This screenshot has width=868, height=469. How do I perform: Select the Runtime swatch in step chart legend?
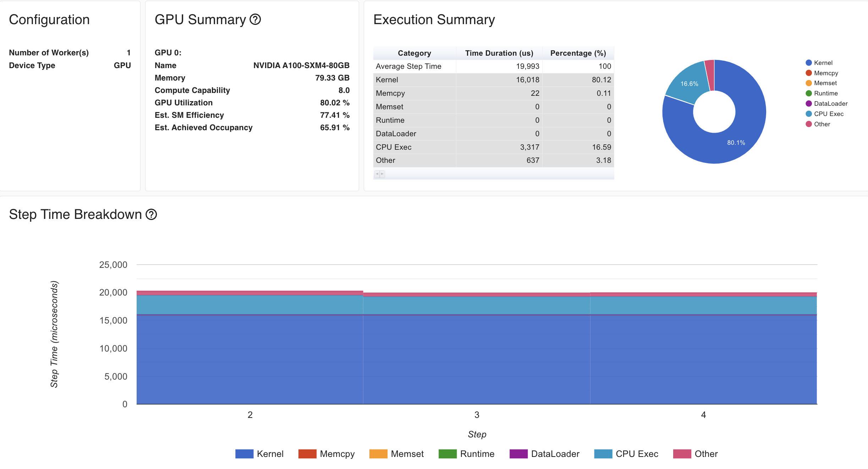coord(447,454)
